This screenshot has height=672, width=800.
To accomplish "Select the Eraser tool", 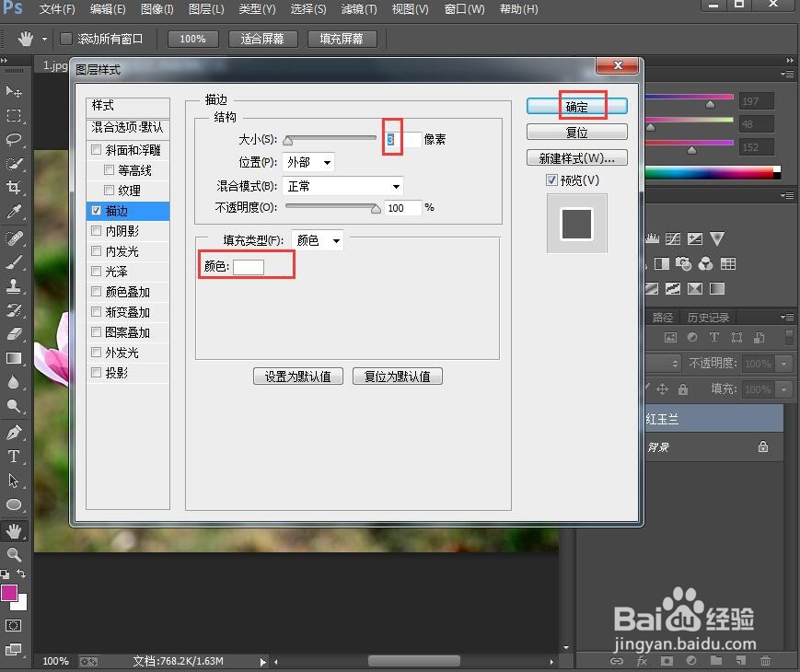I will tap(14, 334).
